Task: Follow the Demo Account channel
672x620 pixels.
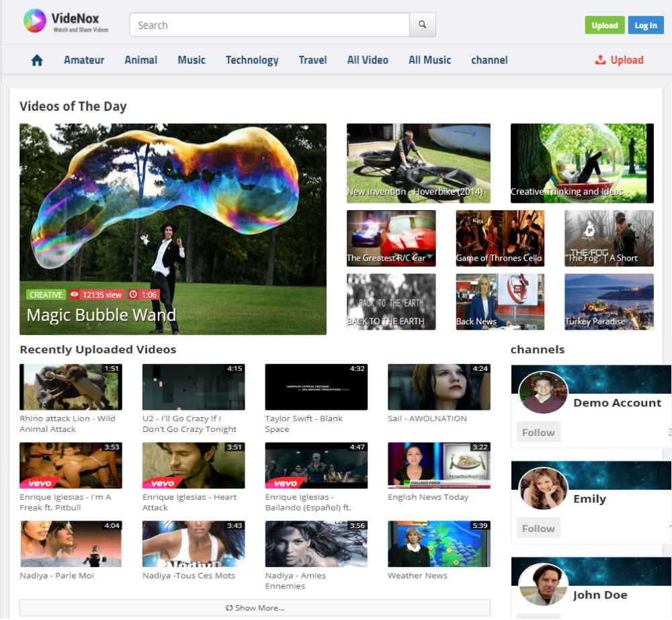Action: point(538,433)
